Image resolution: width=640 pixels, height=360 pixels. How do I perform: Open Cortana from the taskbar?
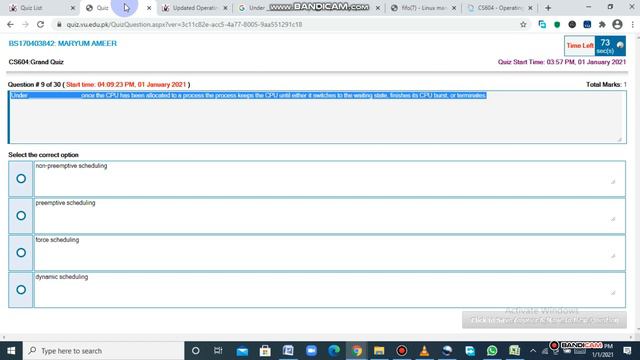196,351
